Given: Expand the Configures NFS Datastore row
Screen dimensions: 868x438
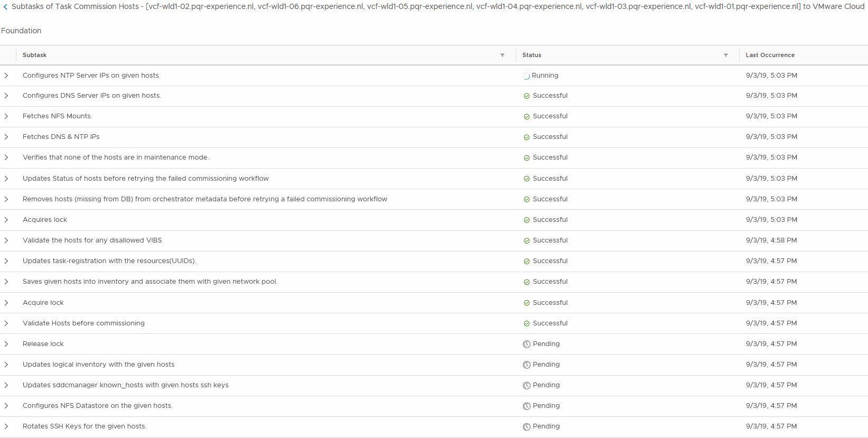Looking at the screenshot, I should (6, 406).
